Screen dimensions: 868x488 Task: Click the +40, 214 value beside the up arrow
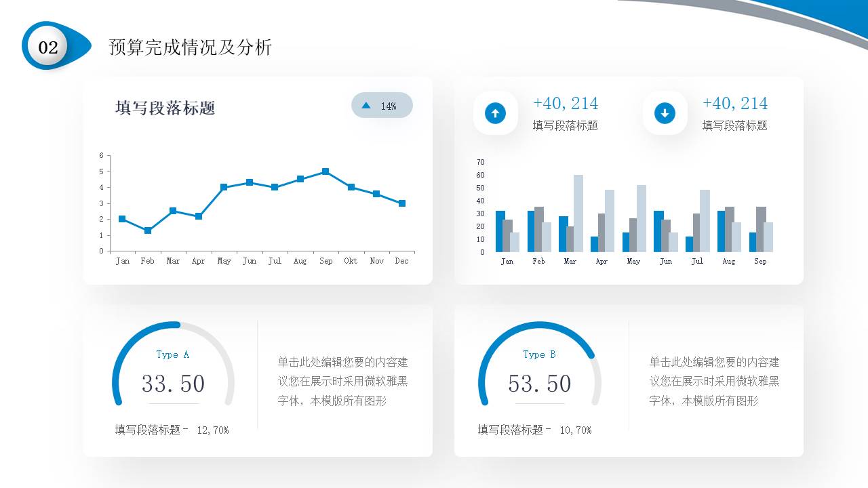tap(565, 103)
